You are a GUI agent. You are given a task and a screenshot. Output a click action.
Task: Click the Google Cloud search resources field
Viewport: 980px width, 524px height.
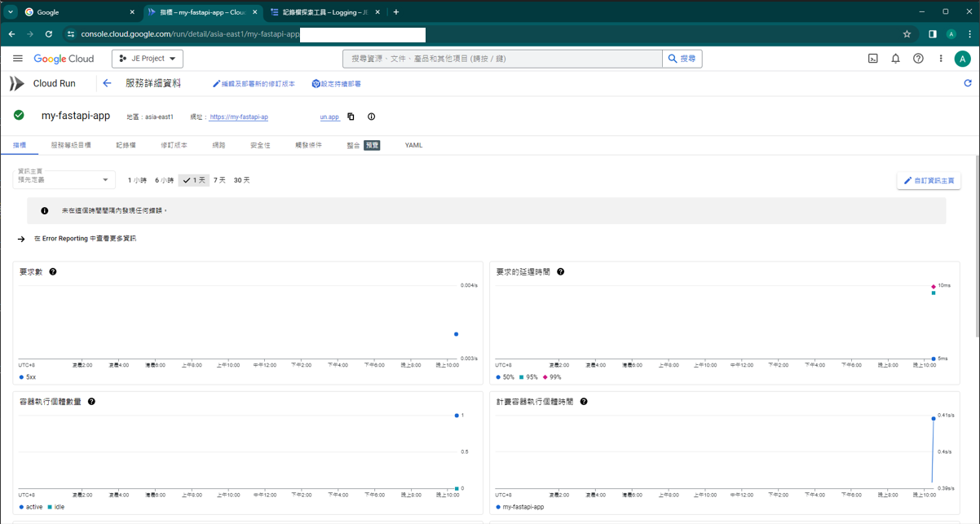[501, 59]
